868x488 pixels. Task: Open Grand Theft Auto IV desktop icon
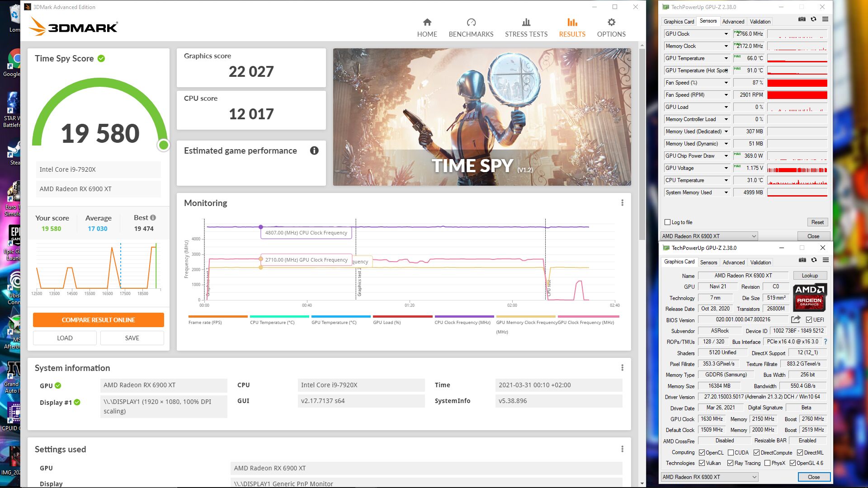click(x=13, y=377)
